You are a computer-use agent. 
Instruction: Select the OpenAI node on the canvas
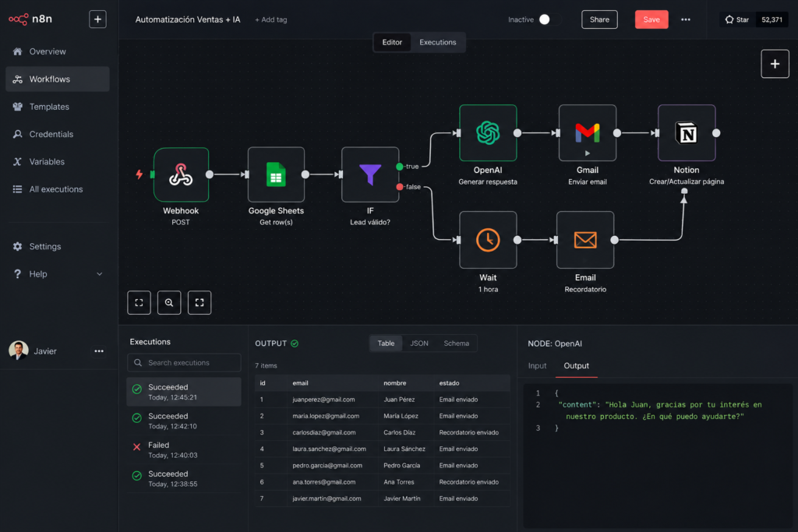click(x=488, y=132)
